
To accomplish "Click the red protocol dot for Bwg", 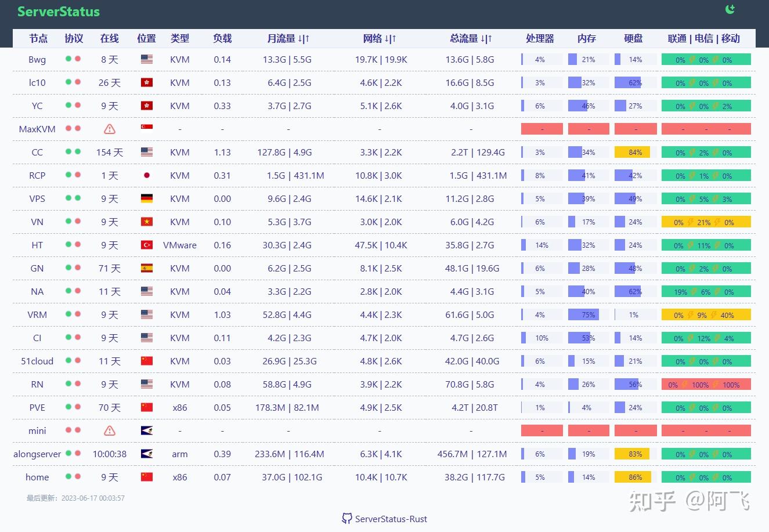I will [x=78, y=59].
